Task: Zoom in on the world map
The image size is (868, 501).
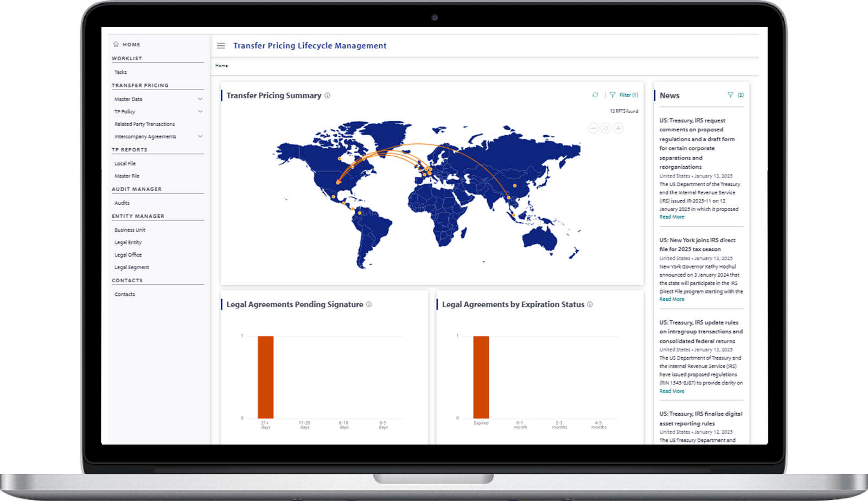Action: (x=618, y=128)
